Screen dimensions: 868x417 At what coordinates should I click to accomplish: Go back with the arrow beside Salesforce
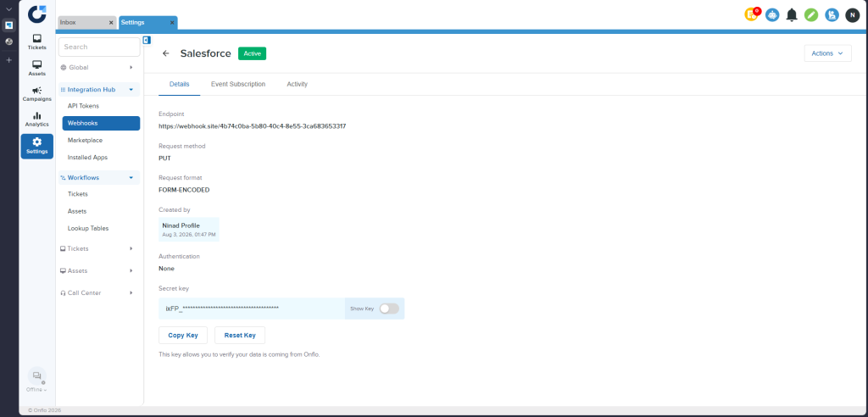coord(165,53)
